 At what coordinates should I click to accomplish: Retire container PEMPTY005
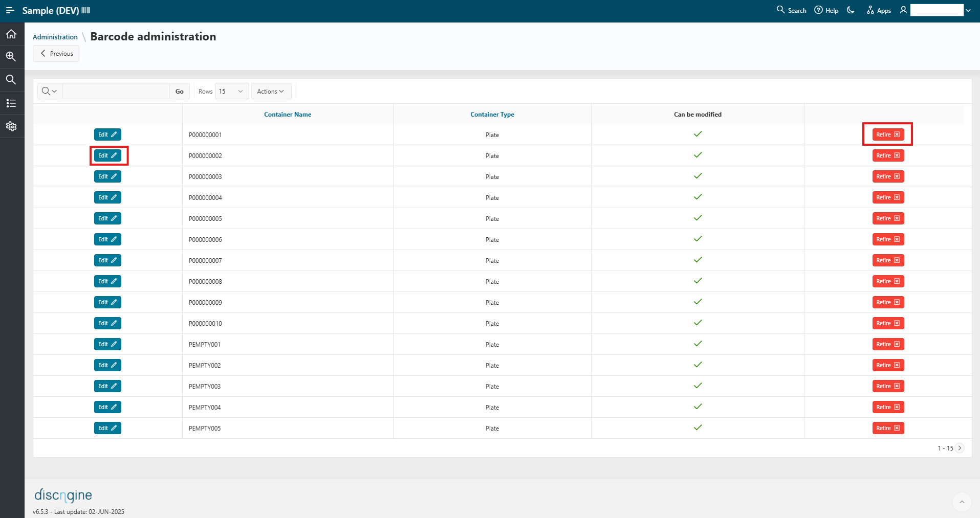coord(888,428)
